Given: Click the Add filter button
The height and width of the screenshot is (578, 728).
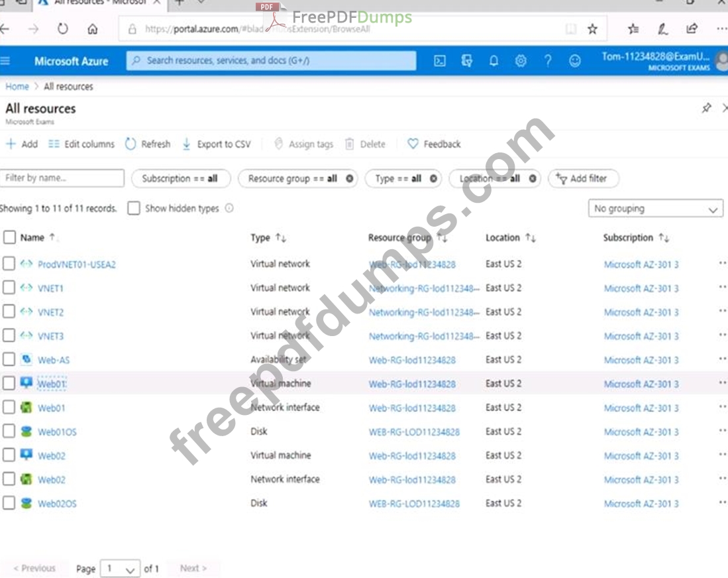Looking at the screenshot, I should click(584, 178).
